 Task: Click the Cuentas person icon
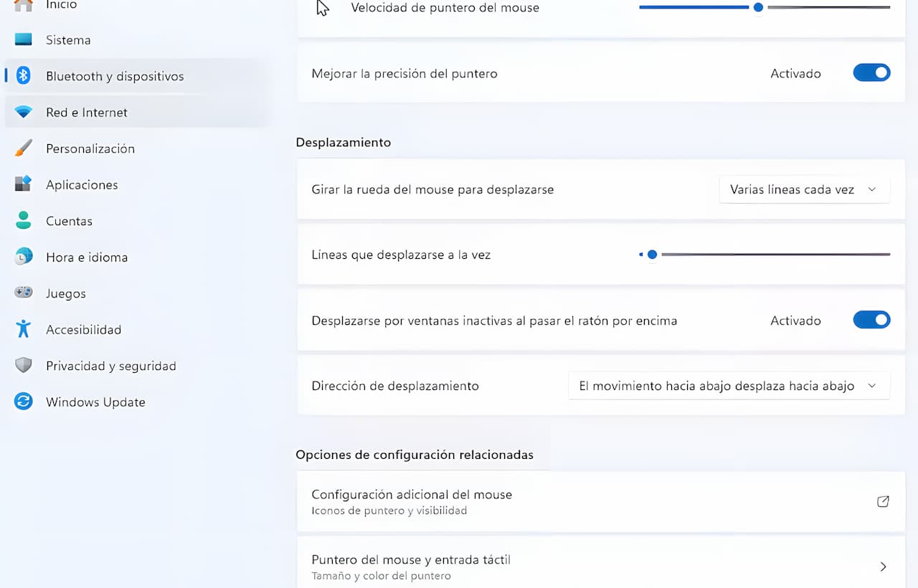(x=24, y=221)
